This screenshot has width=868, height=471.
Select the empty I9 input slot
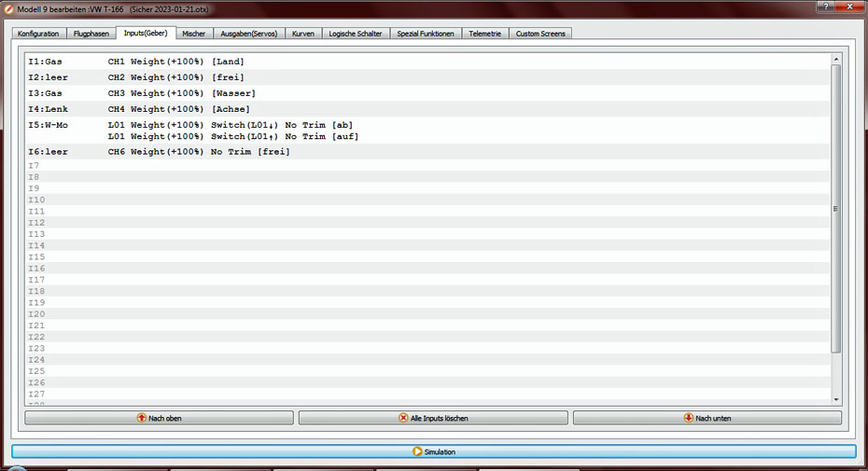427,188
